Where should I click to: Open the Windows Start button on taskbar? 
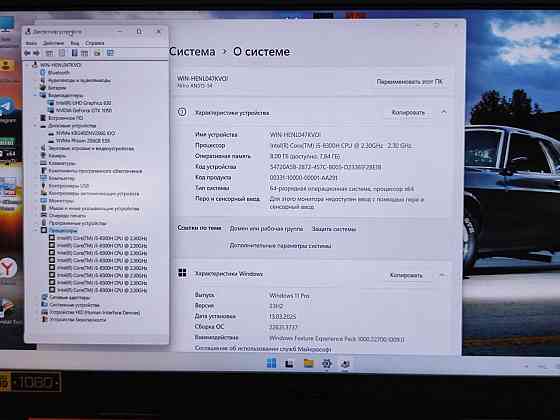[271, 363]
